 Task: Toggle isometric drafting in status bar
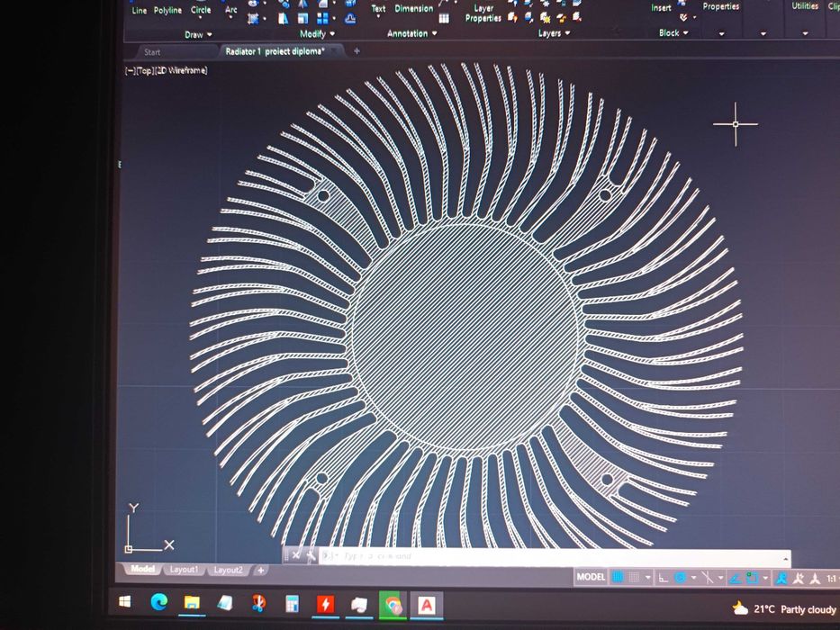pos(708,578)
